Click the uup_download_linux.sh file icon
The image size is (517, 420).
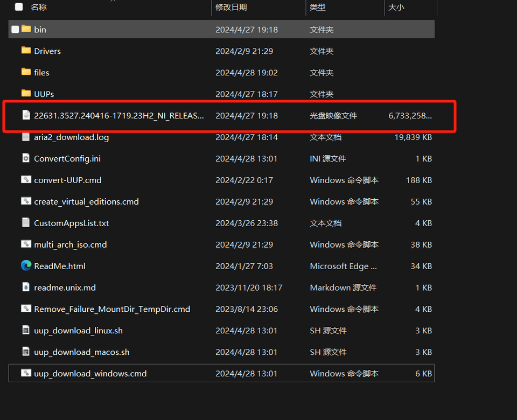point(26,330)
